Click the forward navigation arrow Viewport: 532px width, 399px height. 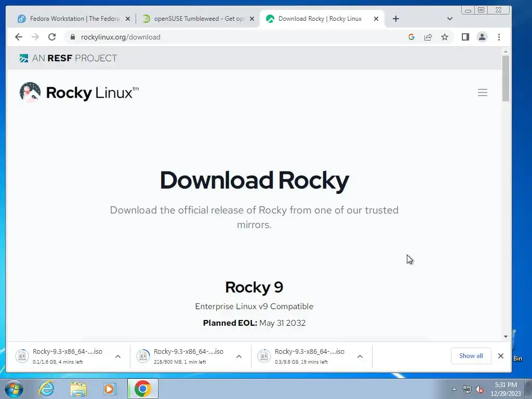coord(35,37)
